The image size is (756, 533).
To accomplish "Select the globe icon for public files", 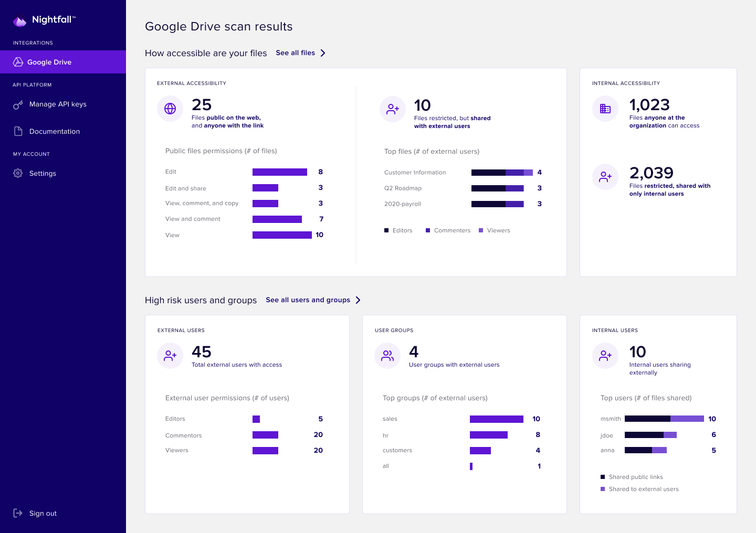I will 170,109.
